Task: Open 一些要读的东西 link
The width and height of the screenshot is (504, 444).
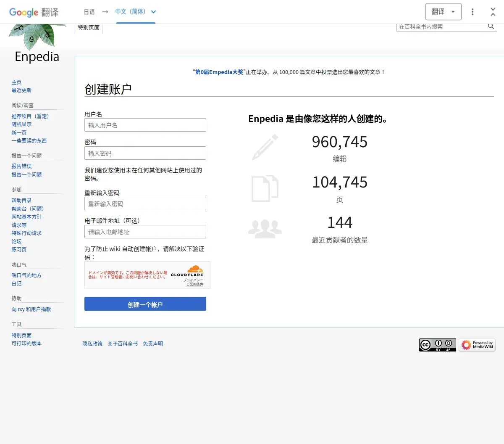Action: pyautogui.click(x=29, y=141)
